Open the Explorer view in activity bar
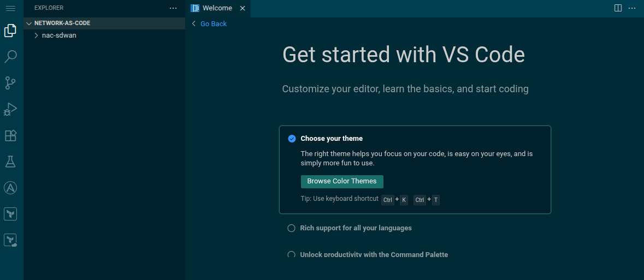 click(x=11, y=31)
